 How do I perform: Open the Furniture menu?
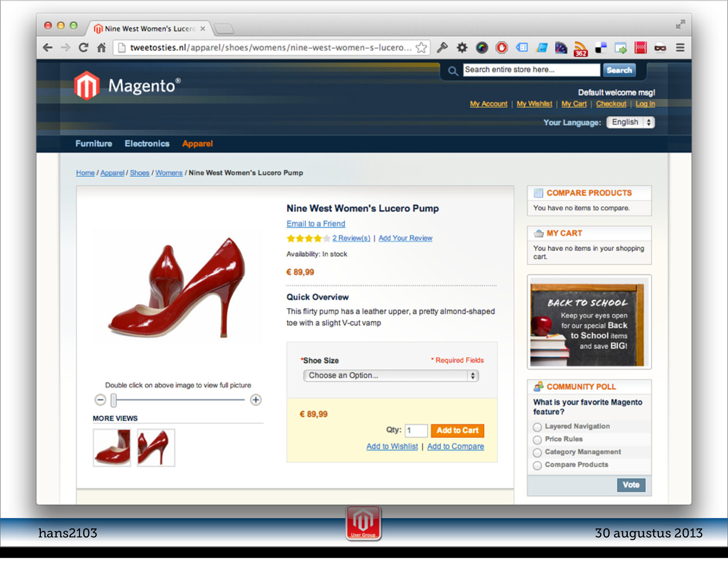[x=94, y=144]
